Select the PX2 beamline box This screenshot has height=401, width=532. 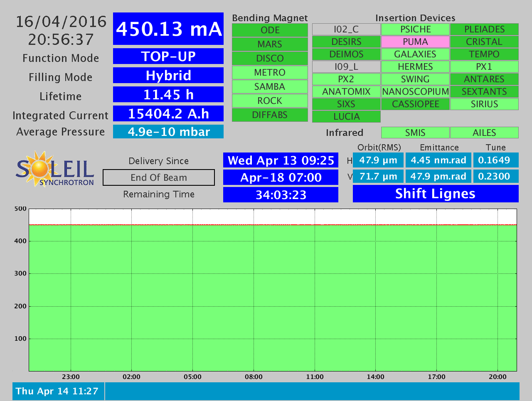pos(346,79)
